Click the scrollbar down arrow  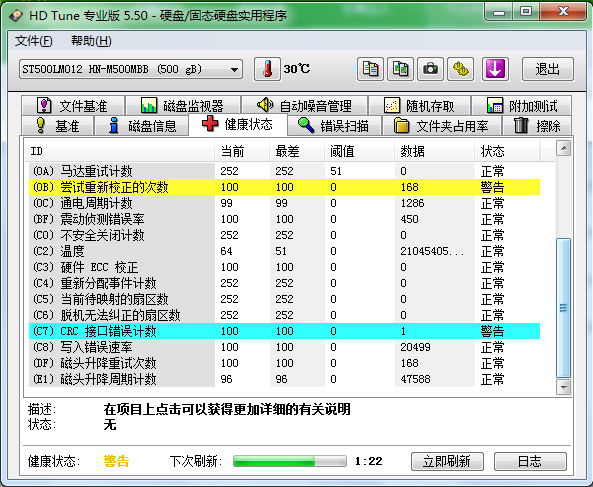[x=564, y=387]
